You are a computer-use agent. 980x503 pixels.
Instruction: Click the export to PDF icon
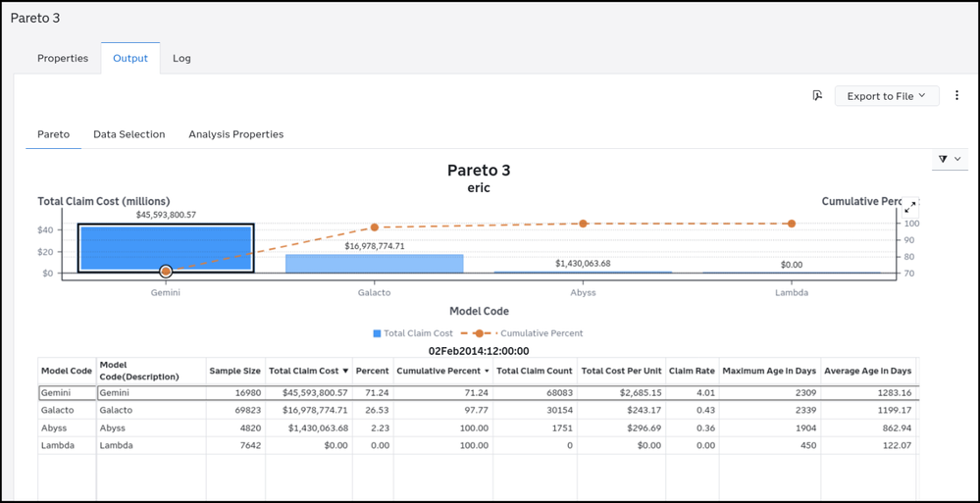point(817,96)
